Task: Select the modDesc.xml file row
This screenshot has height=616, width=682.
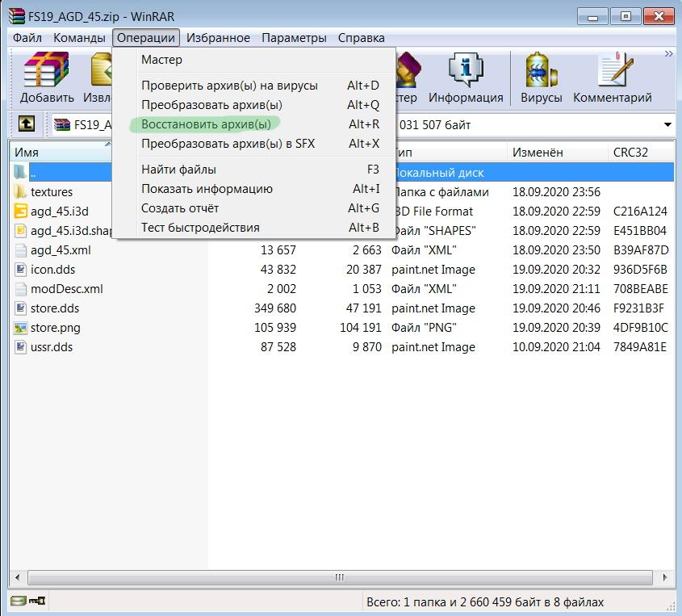Action: pos(67,289)
